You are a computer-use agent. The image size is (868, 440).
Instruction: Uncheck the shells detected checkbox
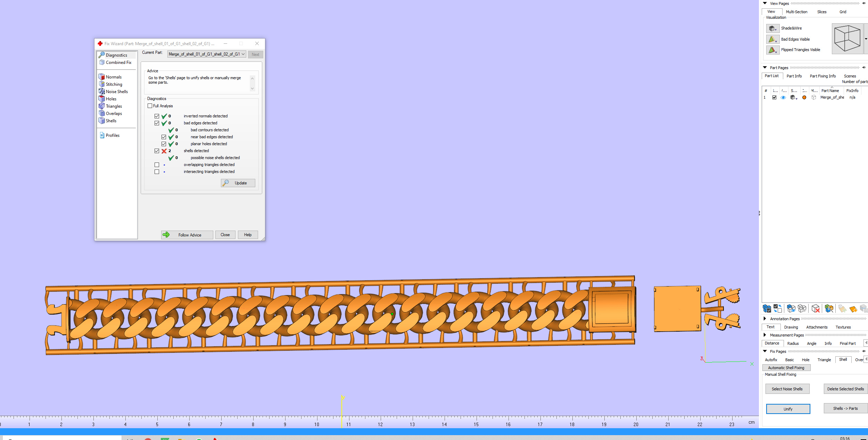(157, 151)
